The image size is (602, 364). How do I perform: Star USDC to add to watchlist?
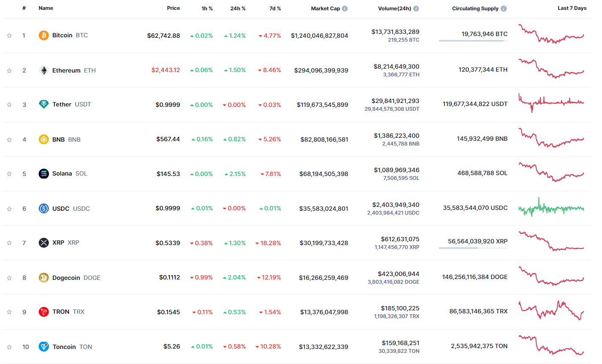(x=9, y=209)
